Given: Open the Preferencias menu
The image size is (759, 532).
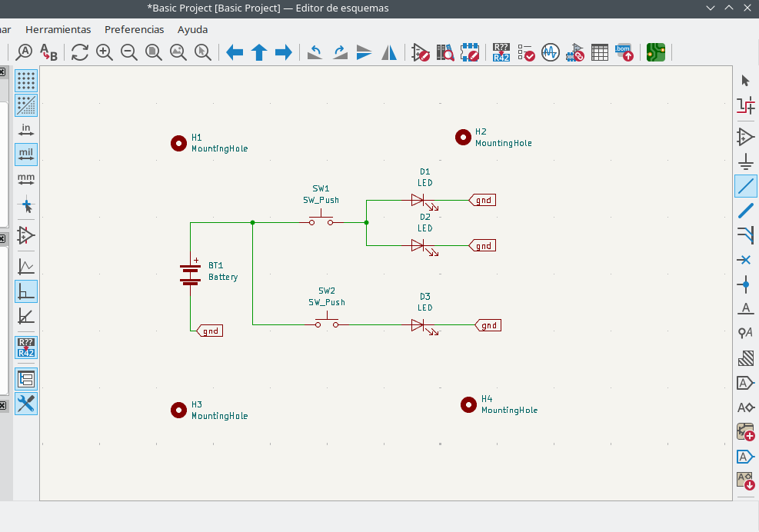Looking at the screenshot, I should 134,29.
